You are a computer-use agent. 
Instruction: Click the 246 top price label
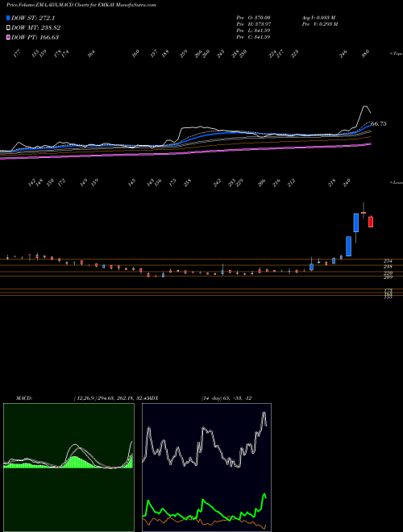[343, 54]
